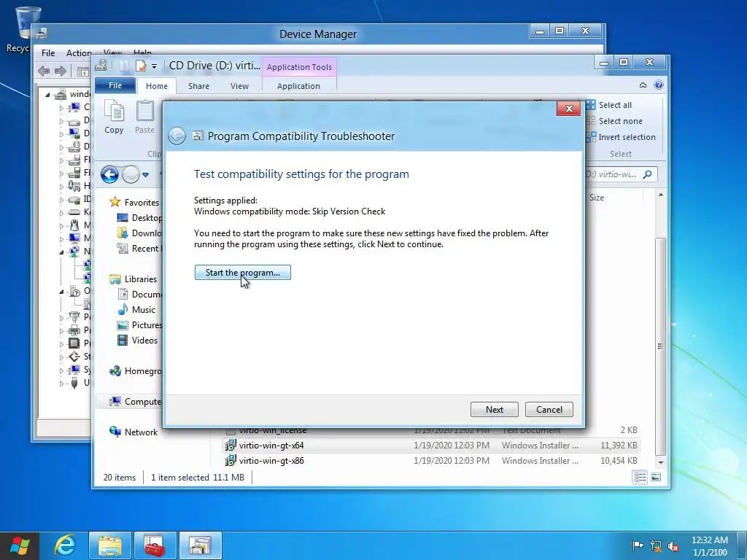Switch to large icons view in status bar
Screen dimensions: 747x560
656,477
